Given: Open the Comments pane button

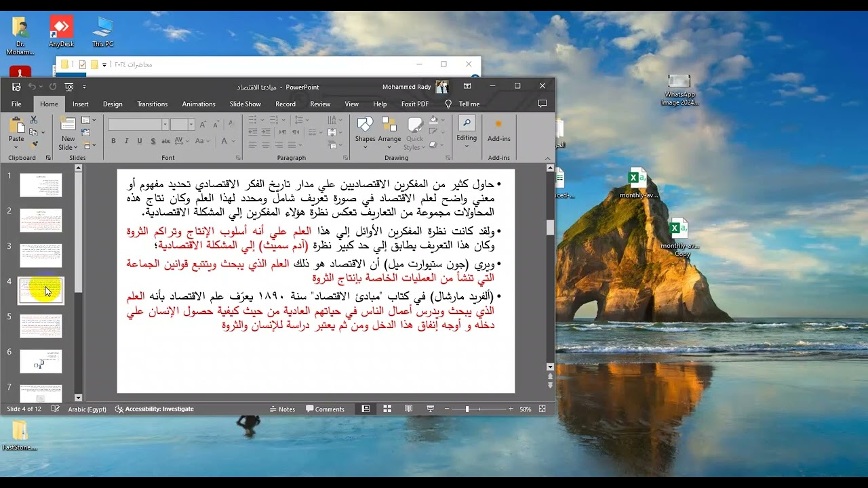Looking at the screenshot, I should (325, 409).
